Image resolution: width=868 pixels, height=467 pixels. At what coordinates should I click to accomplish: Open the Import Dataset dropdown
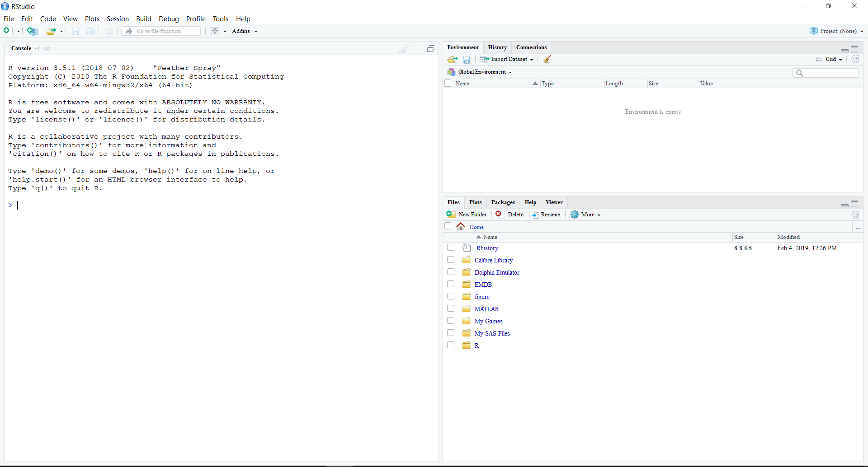[508, 59]
